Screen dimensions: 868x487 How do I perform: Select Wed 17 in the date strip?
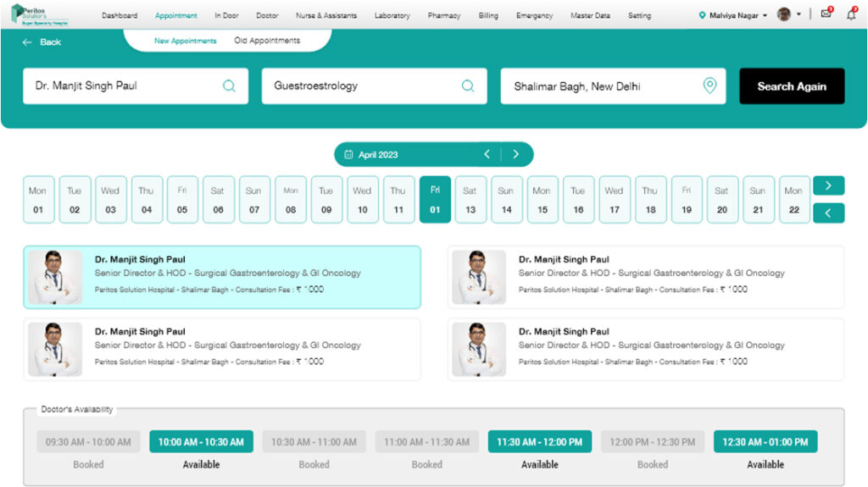point(614,200)
